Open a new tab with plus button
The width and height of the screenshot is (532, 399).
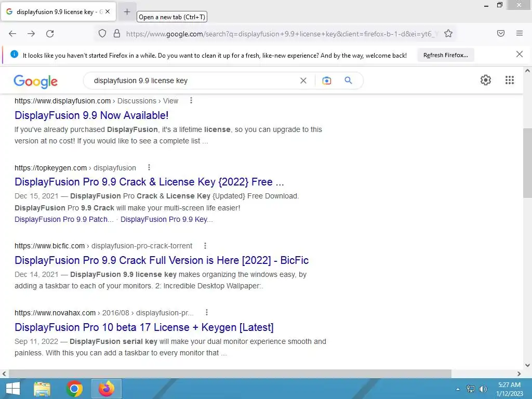[x=127, y=12]
